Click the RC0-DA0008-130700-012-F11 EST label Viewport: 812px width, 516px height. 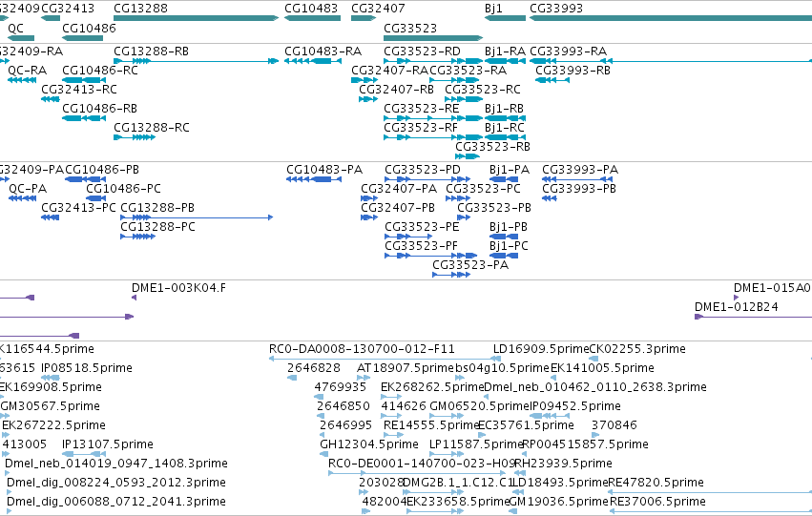(x=362, y=349)
